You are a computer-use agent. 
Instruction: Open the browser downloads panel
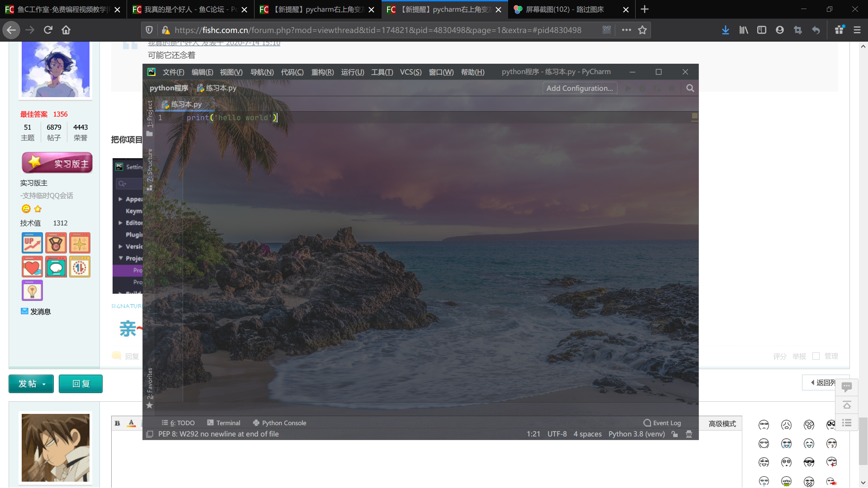coord(726,30)
